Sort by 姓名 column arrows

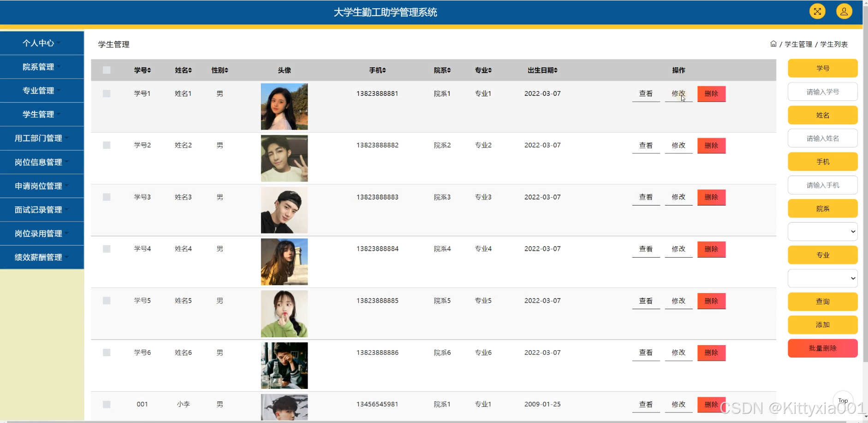click(x=190, y=70)
